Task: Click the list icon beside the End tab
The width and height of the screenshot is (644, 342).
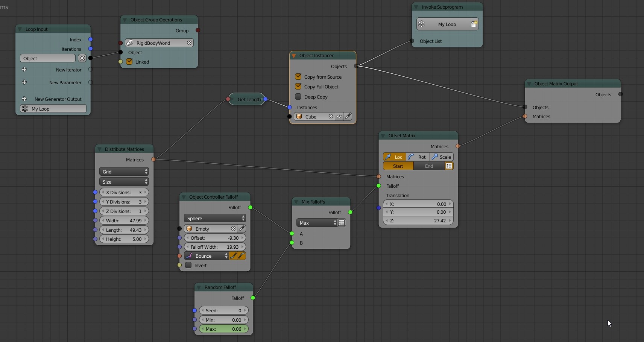Action: pos(449,166)
